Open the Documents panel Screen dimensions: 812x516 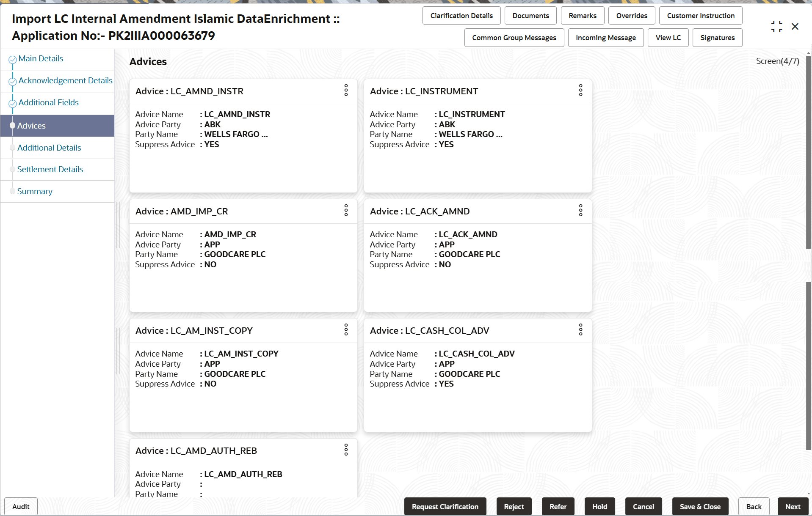(530, 16)
